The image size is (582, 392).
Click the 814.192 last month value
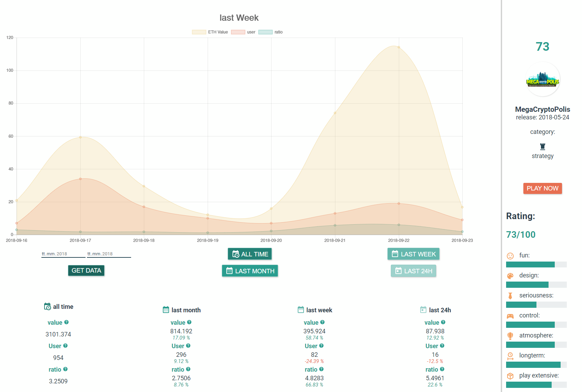pyautogui.click(x=181, y=331)
